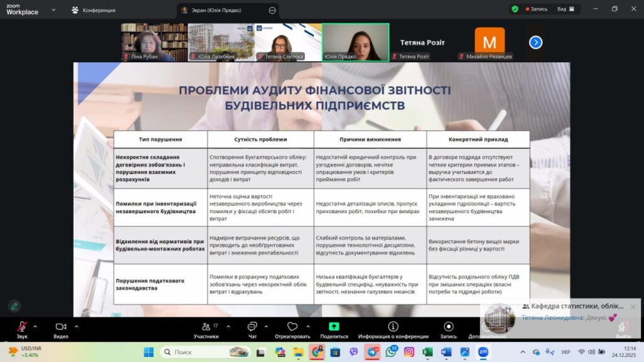Expand audio options arrow next to Звук
Viewport: 644px width, 362px height.
tap(35, 326)
